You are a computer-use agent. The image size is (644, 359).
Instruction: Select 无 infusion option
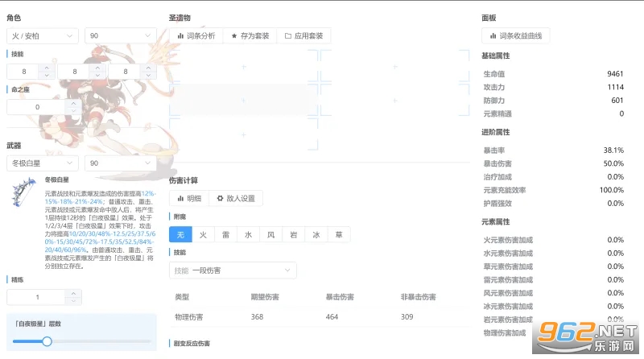180,234
